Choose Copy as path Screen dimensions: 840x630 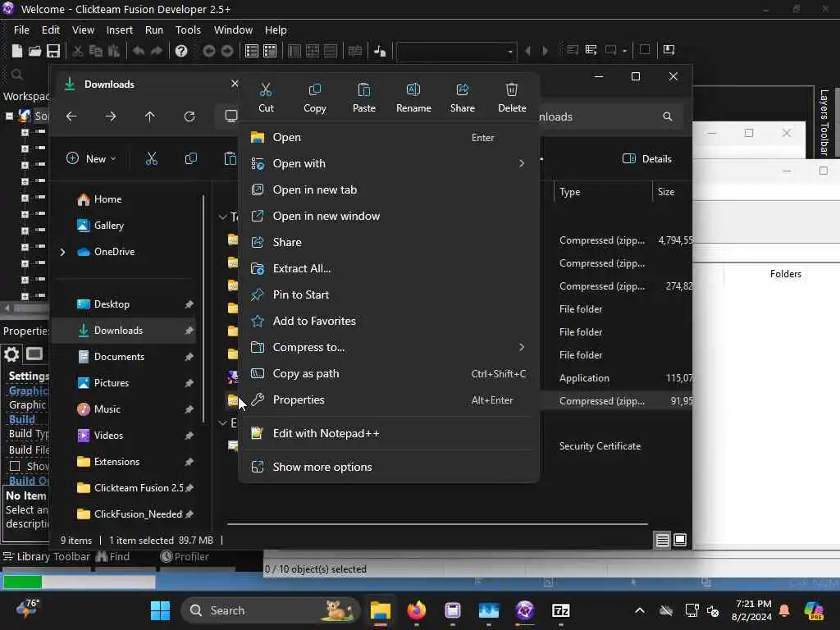tap(389, 373)
